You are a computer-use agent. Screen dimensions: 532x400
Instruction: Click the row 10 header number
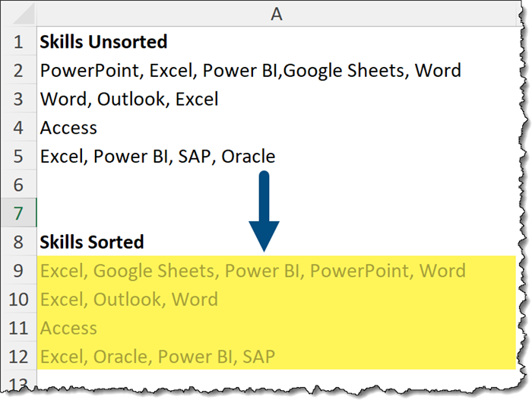point(18,300)
